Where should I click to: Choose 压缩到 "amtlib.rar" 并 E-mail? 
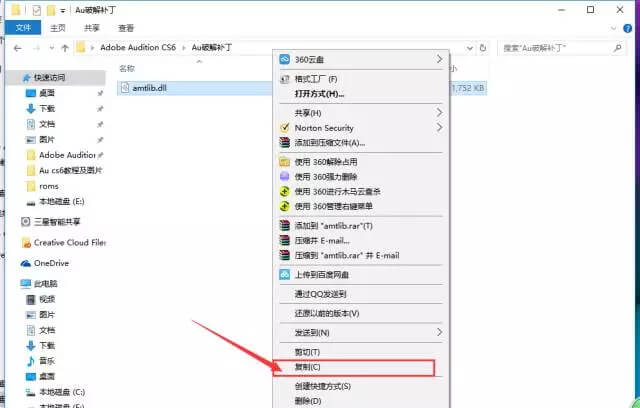pyautogui.click(x=361, y=255)
